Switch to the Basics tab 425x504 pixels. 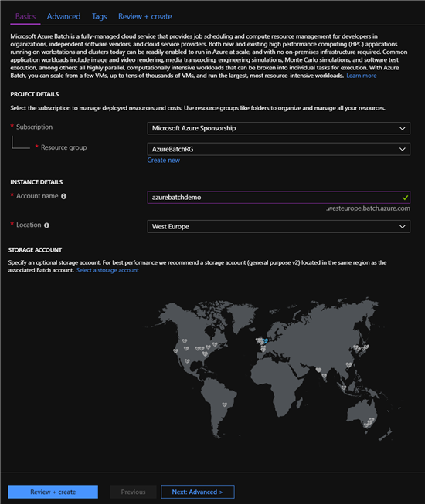(25, 16)
